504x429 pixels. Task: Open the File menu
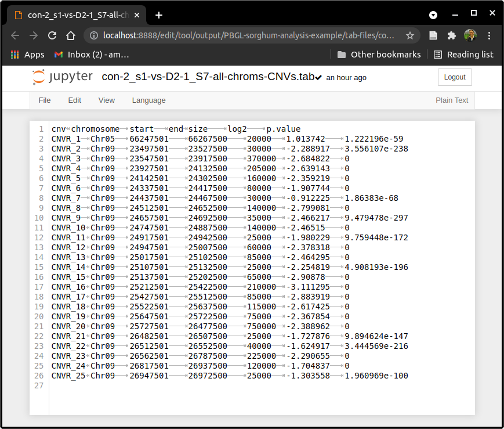point(44,100)
